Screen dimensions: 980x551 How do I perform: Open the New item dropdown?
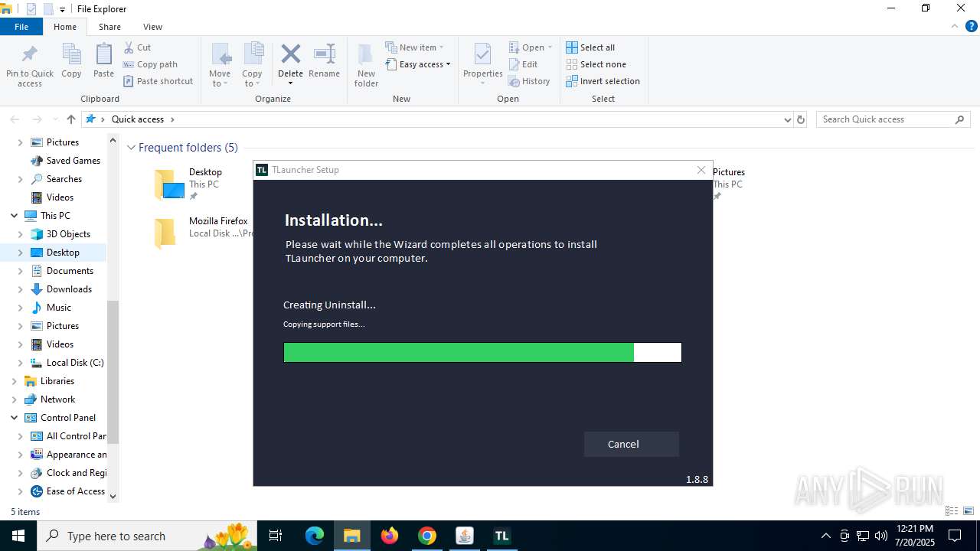(414, 47)
